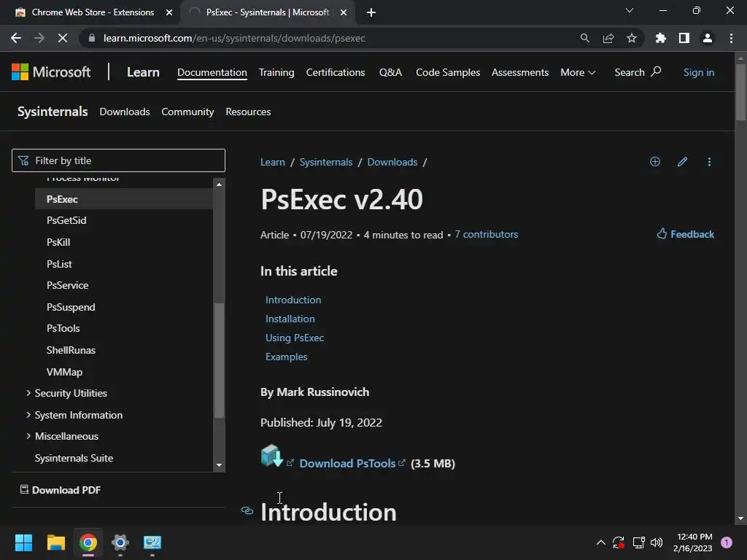
Task: Open Sysinternals Community nav item
Action: [x=187, y=112]
